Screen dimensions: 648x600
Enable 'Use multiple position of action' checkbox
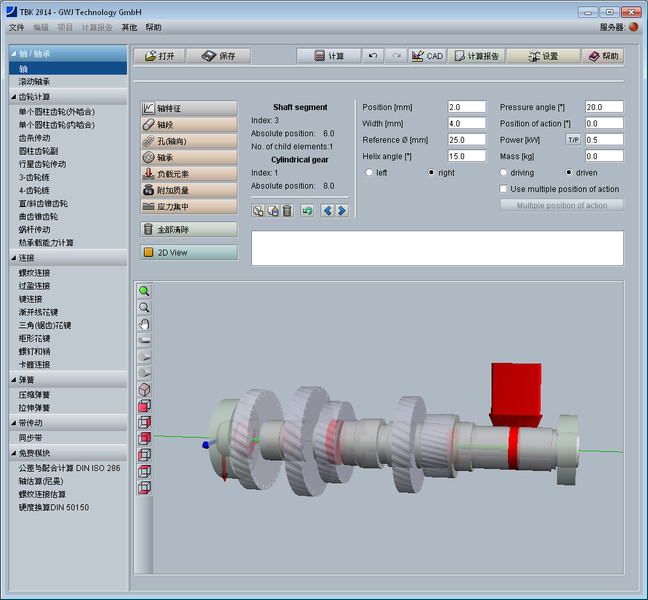coord(504,189)
